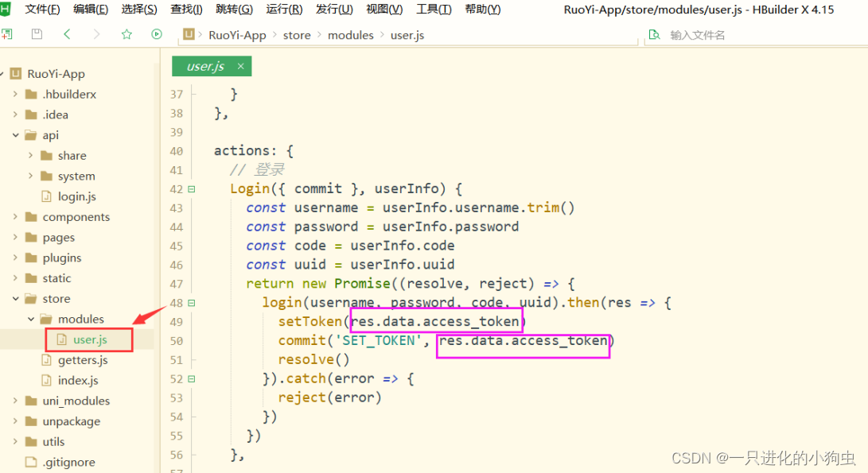Click the bookmark star icon
The image size is (868, 473).
(127, 35)
